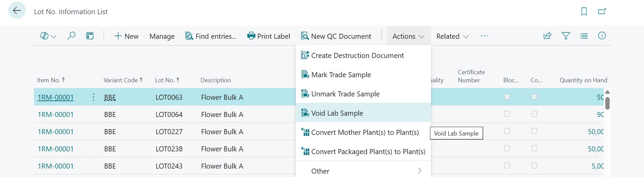Screen dimensions: 644x177
Task: Click the share icon in toolbar
Action: pos(547,36)
